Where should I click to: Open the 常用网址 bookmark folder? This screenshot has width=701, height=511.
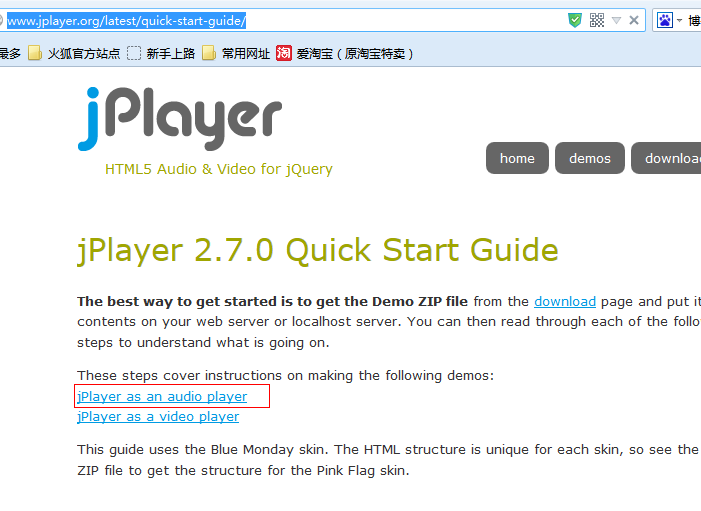[x=236, y=54]
